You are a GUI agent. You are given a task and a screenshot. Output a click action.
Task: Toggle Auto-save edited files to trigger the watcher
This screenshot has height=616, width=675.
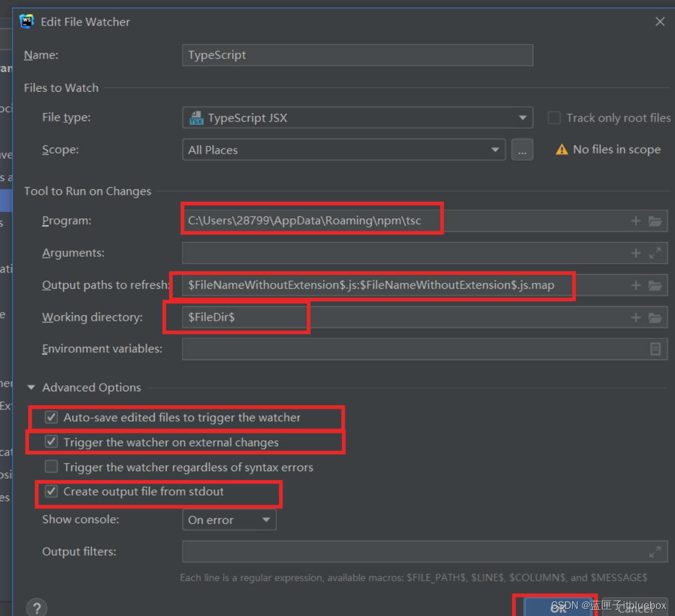(x=52, y=417)
